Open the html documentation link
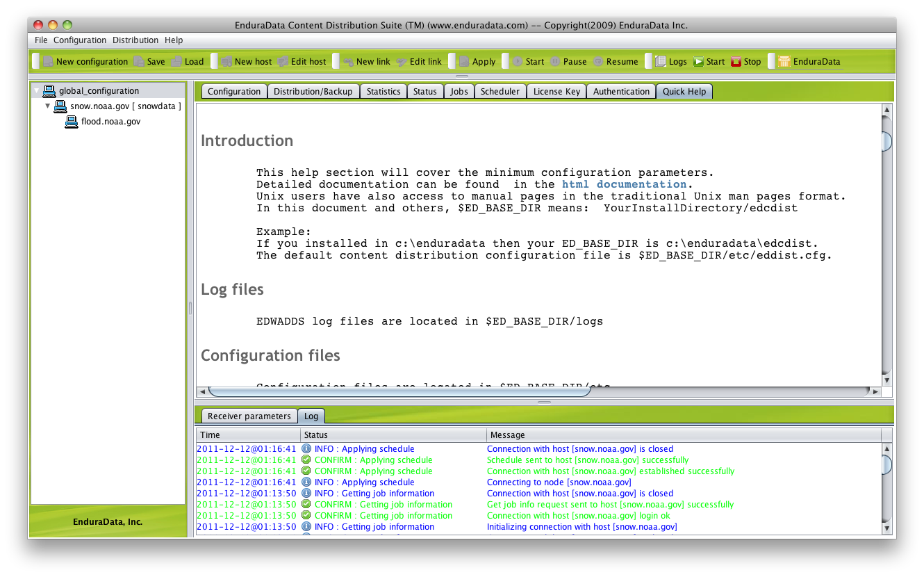The width and height of the screenshot is (924, 577). (625, 184)
